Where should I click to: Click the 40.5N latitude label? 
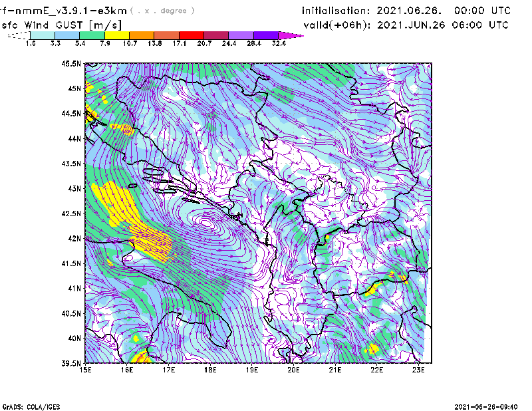tap(71, 313)
